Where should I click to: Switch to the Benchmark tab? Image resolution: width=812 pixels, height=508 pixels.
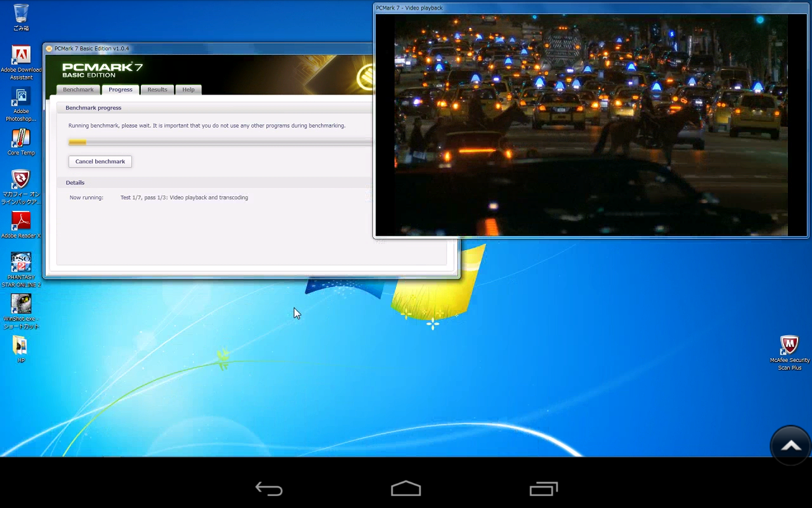point(78,90)
